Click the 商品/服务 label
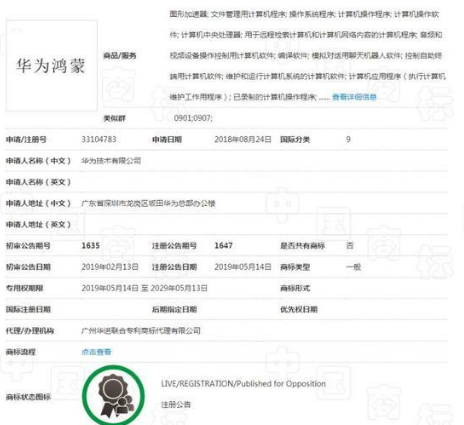This screenshot has width=464, height=425. coord(119,56)
